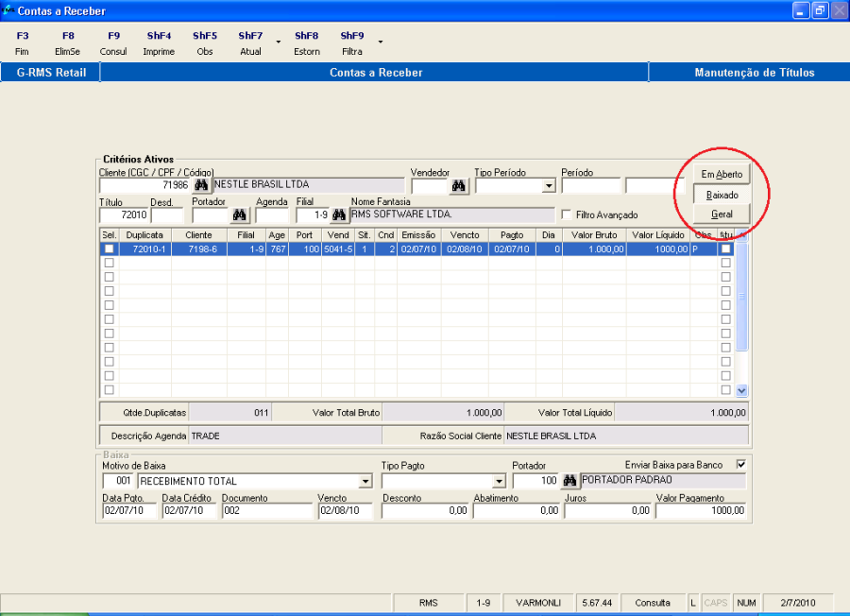This screenshot has height=616, width=850.
Task: Select the ShF8 Estorn toolbar item
Action: tap(306, 43)
